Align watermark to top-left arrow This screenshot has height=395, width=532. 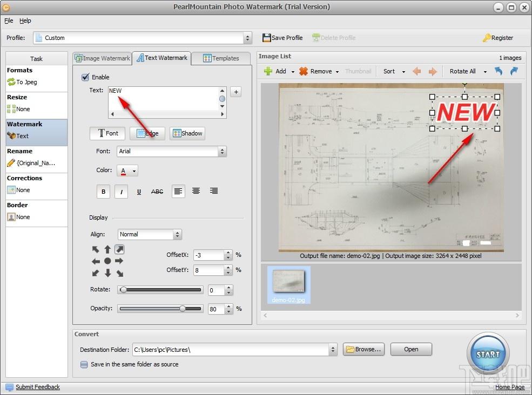click(x=96, y=249)
